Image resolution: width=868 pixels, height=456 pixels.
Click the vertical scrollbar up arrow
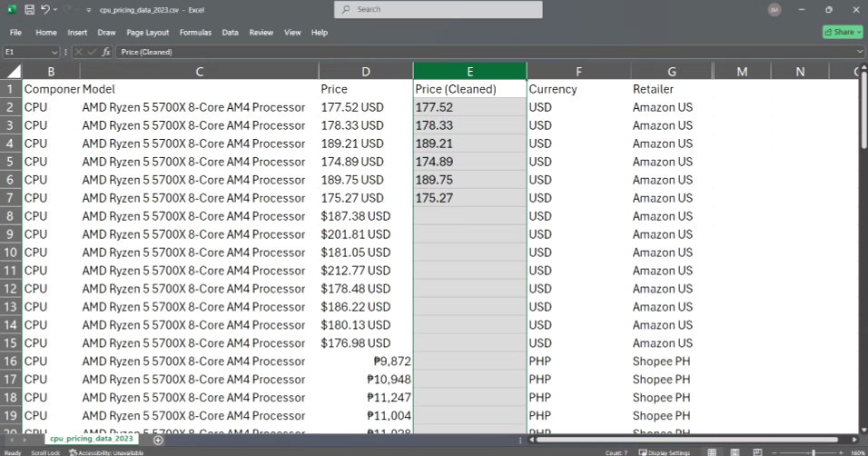pos(863,67)
